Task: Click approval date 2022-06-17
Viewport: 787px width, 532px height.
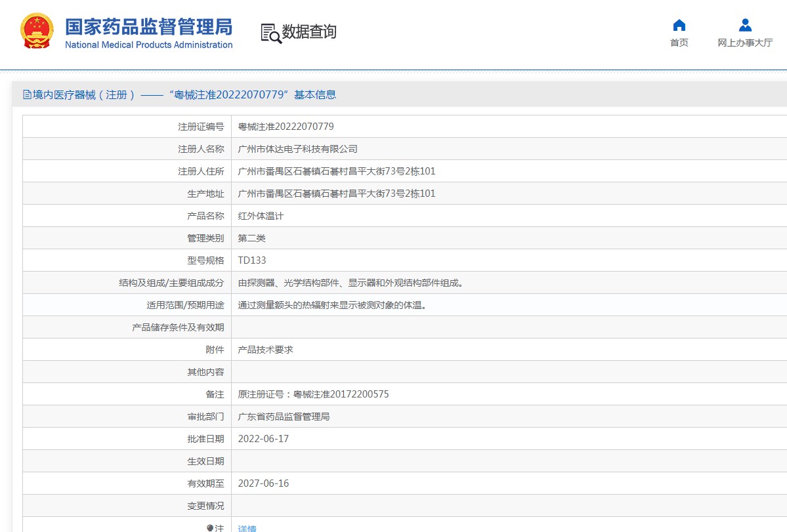Action: 263,439
